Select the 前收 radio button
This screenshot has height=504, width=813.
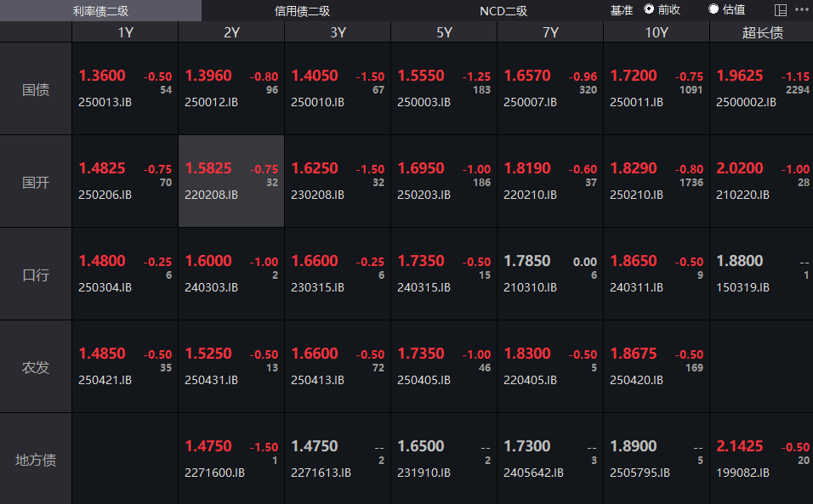(x=651, y=9)
